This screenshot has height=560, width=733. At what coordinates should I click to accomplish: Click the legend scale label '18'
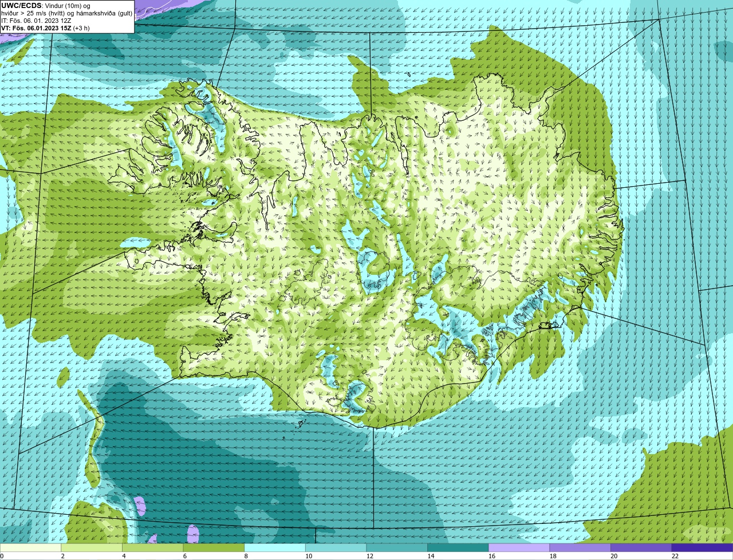[553, 556]
